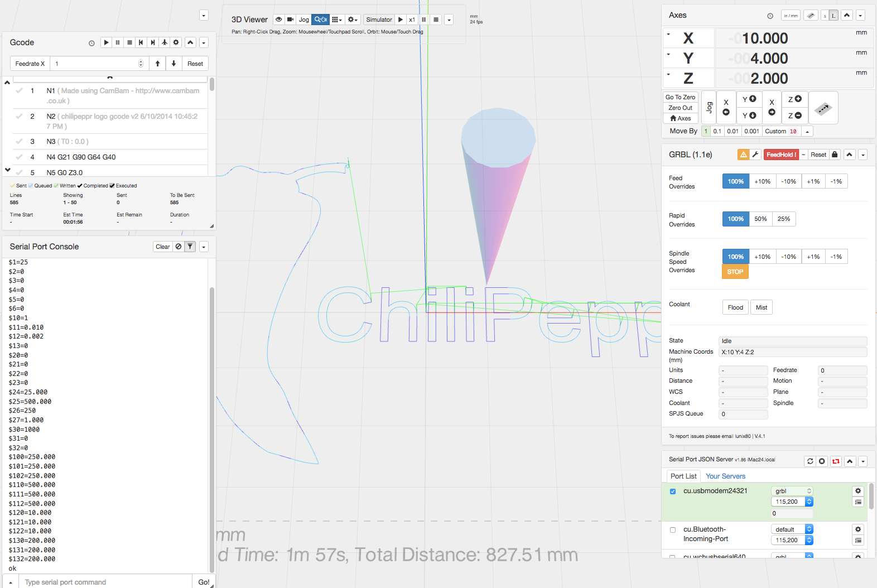Click the red FeedHold button
Viewport: 877px width, 588px height.
coord(780,155)
